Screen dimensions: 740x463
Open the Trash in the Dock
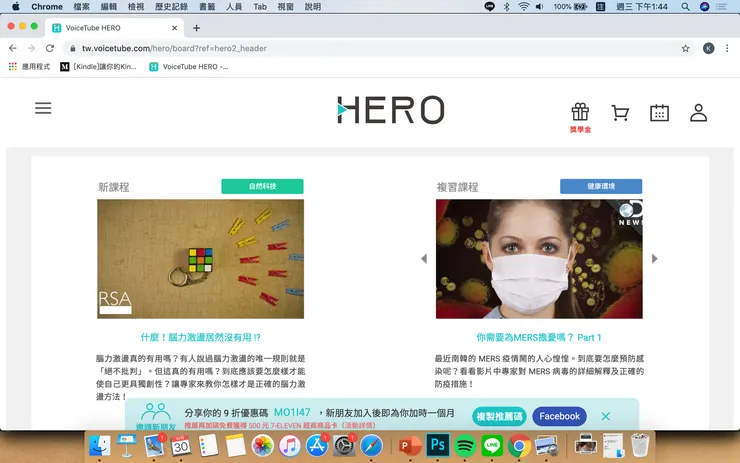[640, 445]
